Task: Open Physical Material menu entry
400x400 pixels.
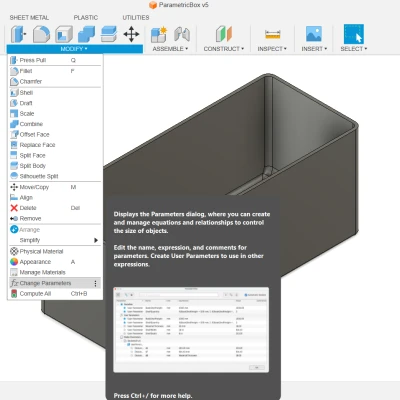Action: click(x=55, y=251)
